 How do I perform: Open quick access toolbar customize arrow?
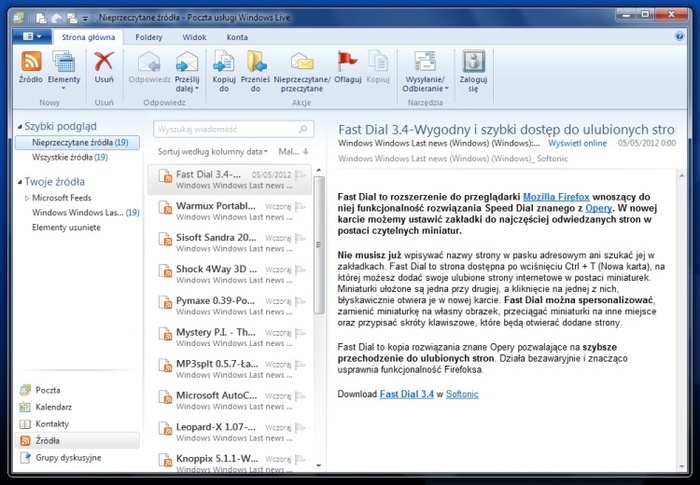click(x=85, y=18)
